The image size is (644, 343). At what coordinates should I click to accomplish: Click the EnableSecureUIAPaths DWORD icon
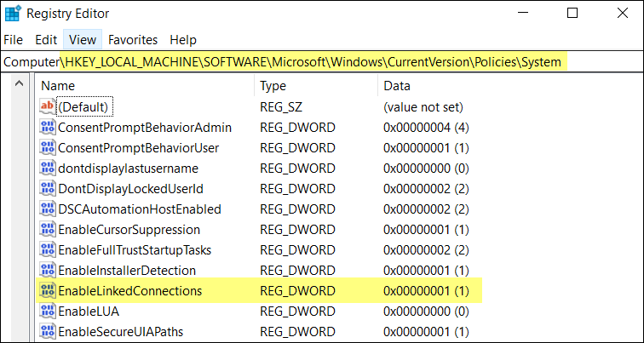tap(47, 331)
